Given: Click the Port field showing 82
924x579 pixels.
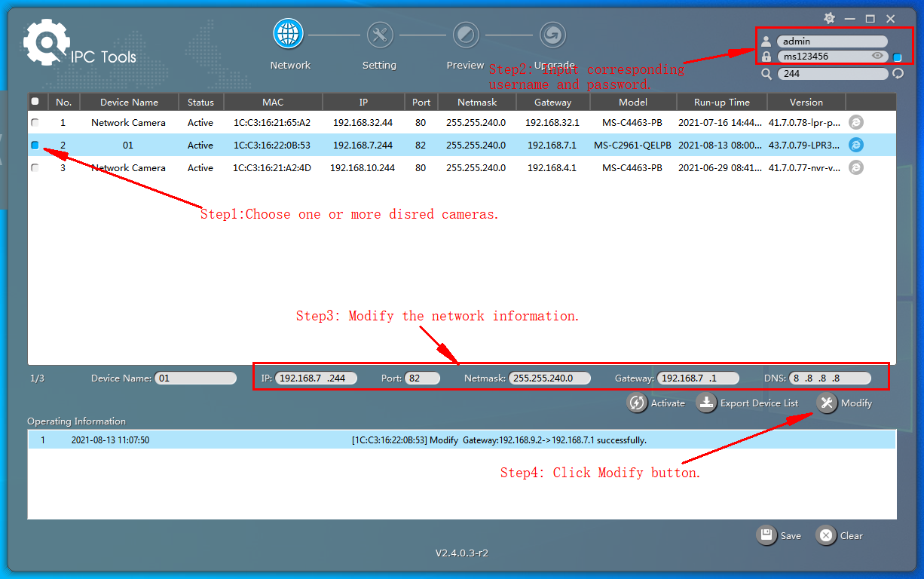Looking at the screenshot, I should pos(422,378).
